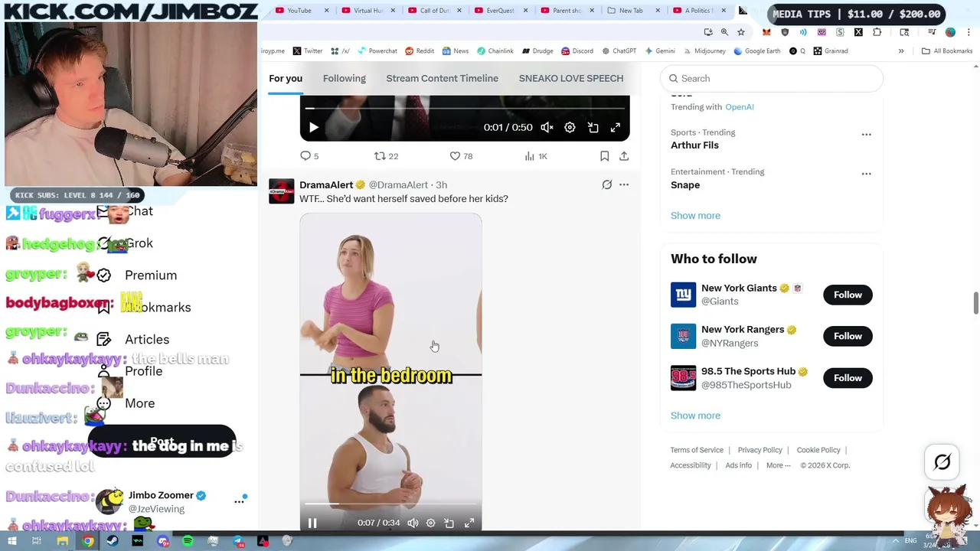
Task: Seek on top video progress bar
Action: click(x=465, y=109)
